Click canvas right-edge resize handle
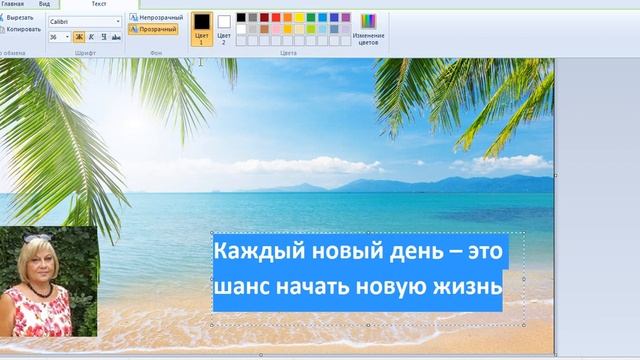 (x=556, y=176)
